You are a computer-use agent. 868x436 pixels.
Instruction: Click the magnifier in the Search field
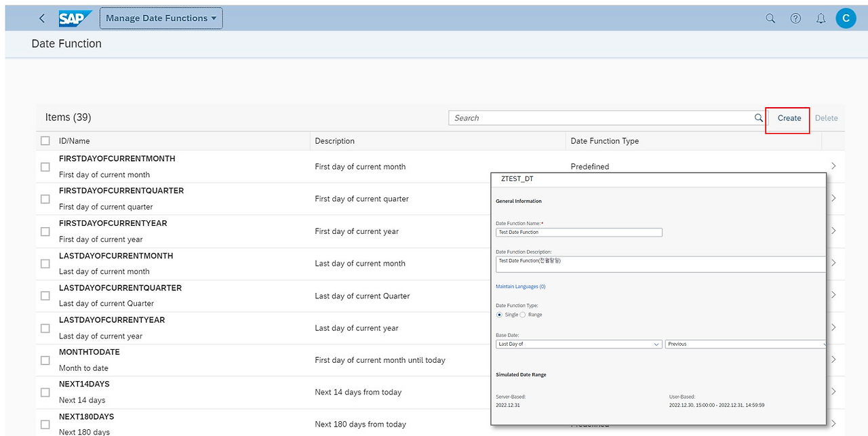pyautogui.click(x=759, y=118)
